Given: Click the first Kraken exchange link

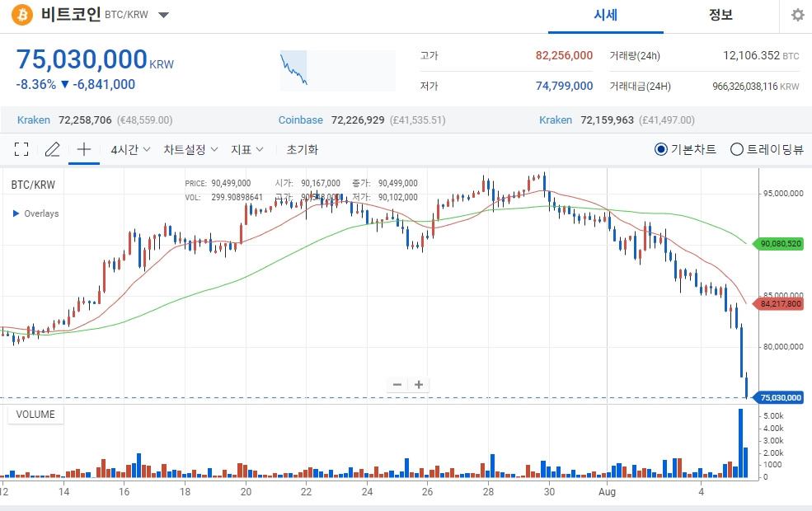Looking at the screenshot, I should click(34, 120).
